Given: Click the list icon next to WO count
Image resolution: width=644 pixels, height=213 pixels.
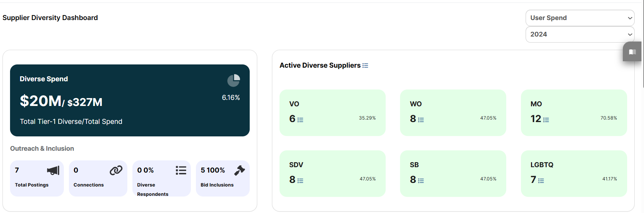Looking at the screenshot, I should coord(421,120).
